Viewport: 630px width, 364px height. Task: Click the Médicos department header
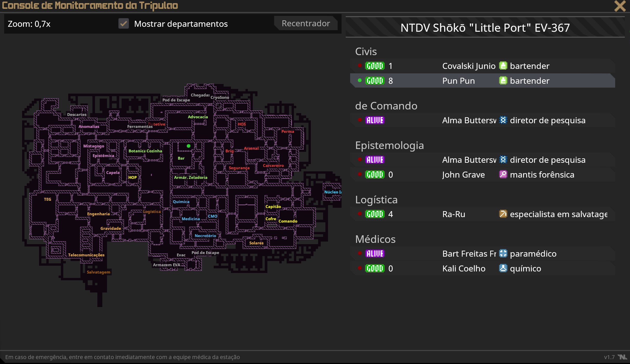[375, 239]
